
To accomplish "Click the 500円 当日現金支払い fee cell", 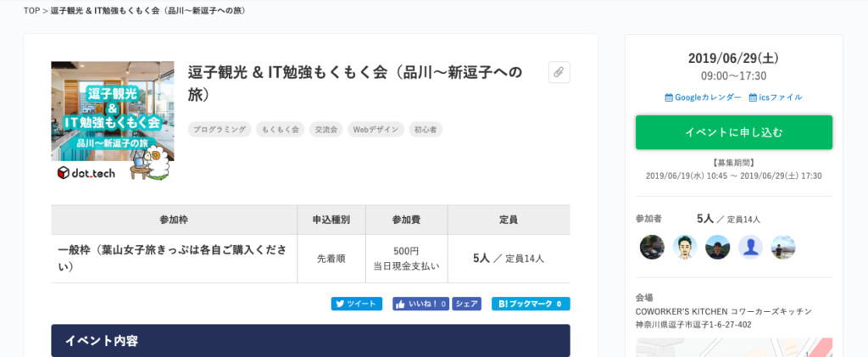I will [x=406, y=259].
